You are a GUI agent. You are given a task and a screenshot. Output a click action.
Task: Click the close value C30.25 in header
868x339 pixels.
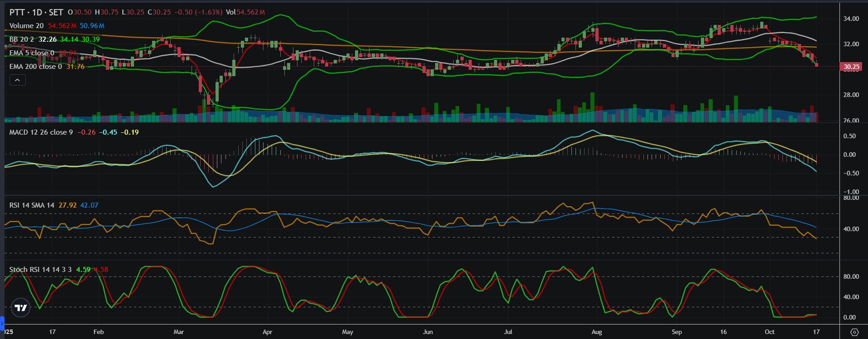[x=159, y=12]
